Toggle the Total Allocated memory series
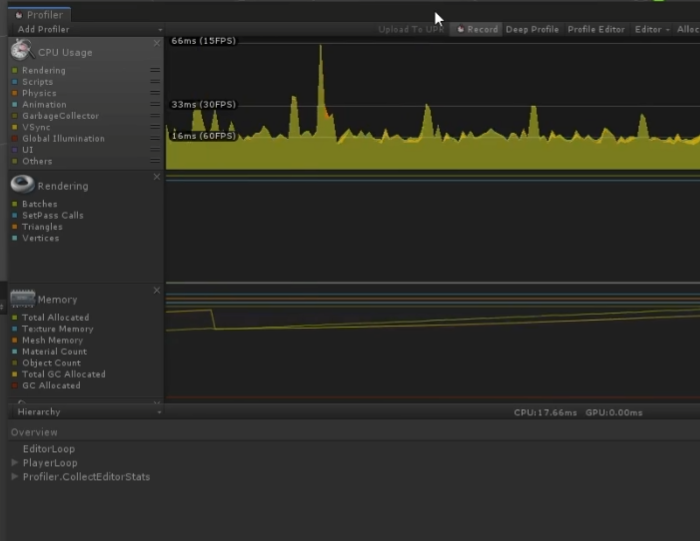The image size is (700, 541). [15, 317]
